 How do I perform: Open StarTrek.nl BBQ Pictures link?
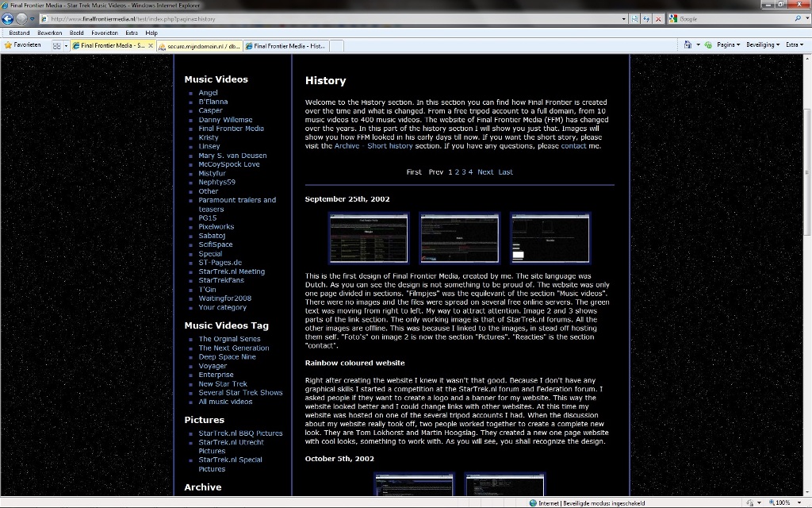pyautogui.click(x=240, y=433)
